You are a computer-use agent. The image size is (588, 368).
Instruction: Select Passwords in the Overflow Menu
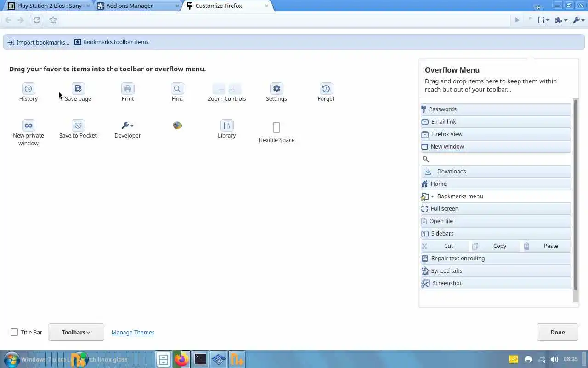pos(496,109)
